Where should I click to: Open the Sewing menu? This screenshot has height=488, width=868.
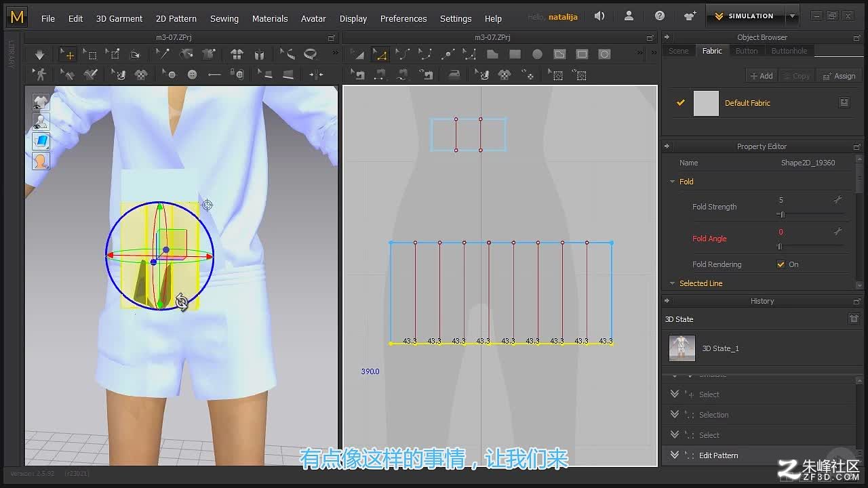pyautogui.click(x=224, y=18)
